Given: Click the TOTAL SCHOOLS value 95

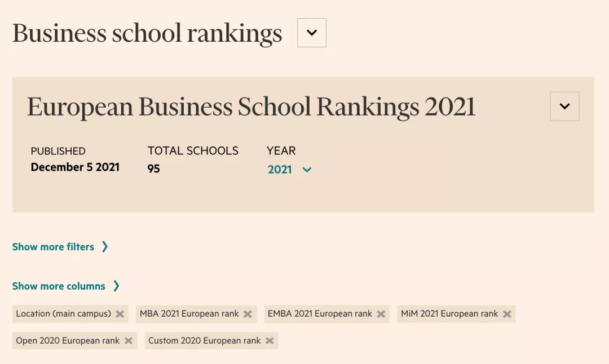Looking at the screenshot, I should [153, 167].
